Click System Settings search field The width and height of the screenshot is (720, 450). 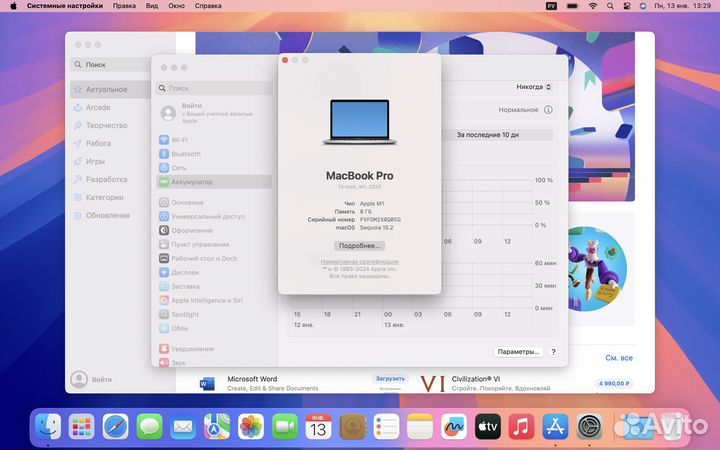214,88
